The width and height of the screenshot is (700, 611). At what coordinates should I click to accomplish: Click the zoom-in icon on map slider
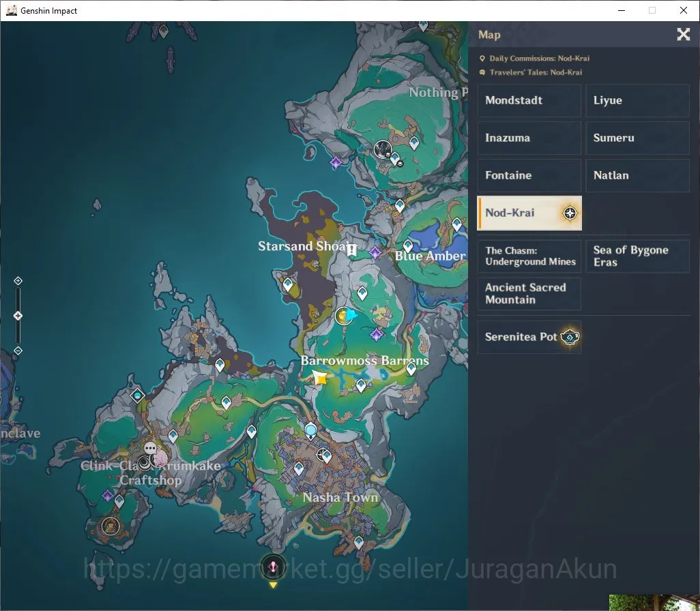pyautogui.click(x=18, y=281)
